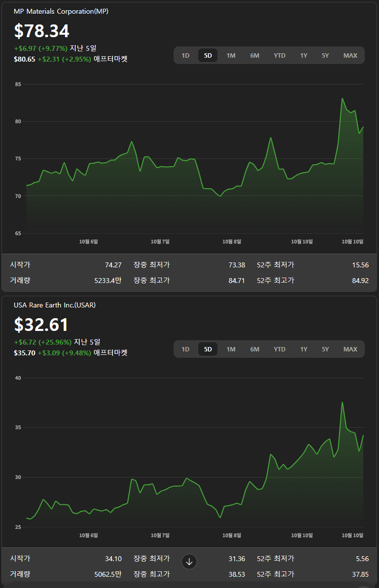Select 1D range on USA Rare Earth chart
379x588 pixels.
click(185, 349)
